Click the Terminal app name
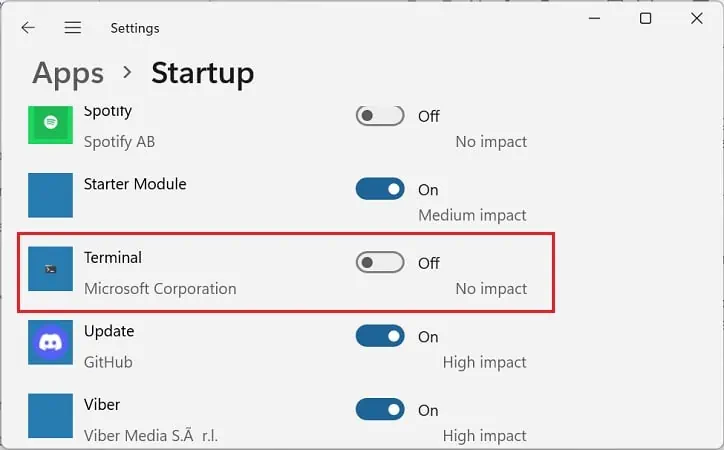 pos(113,258)
